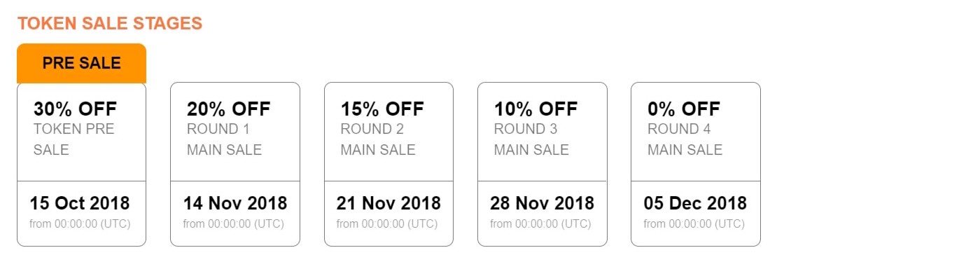The image size is (980, 269).
Task: Select the TOKEN SALE STAGES heading
Action: pyautogui.click(x=110, y=23)
